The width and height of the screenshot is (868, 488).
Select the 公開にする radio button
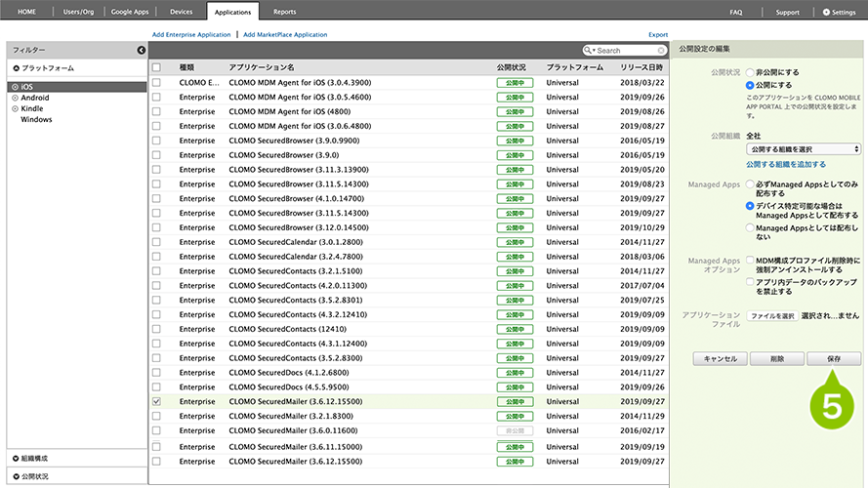(x=750, y=85)
